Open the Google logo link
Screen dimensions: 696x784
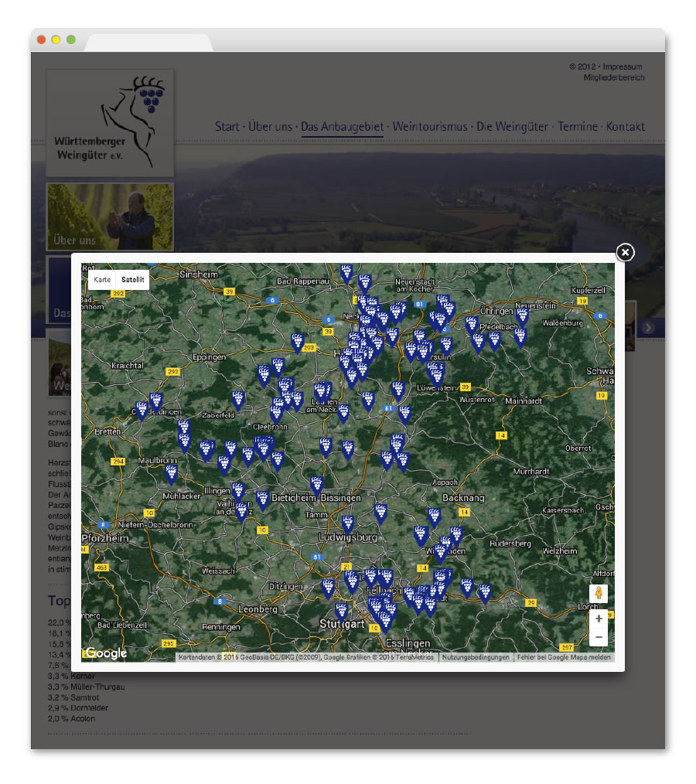click(x=105, y=653)
